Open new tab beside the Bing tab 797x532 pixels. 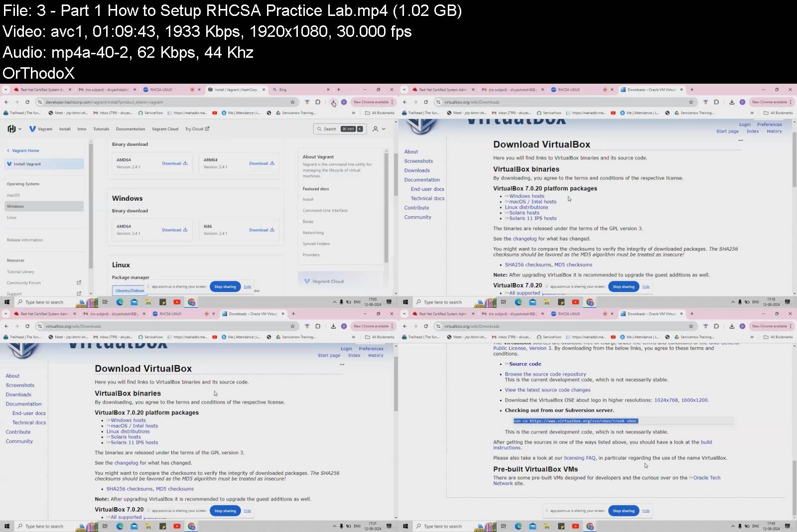pos(339,90)
